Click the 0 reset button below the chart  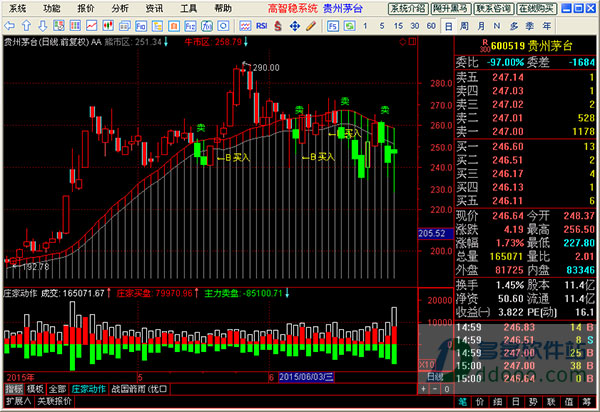point(447,389)
